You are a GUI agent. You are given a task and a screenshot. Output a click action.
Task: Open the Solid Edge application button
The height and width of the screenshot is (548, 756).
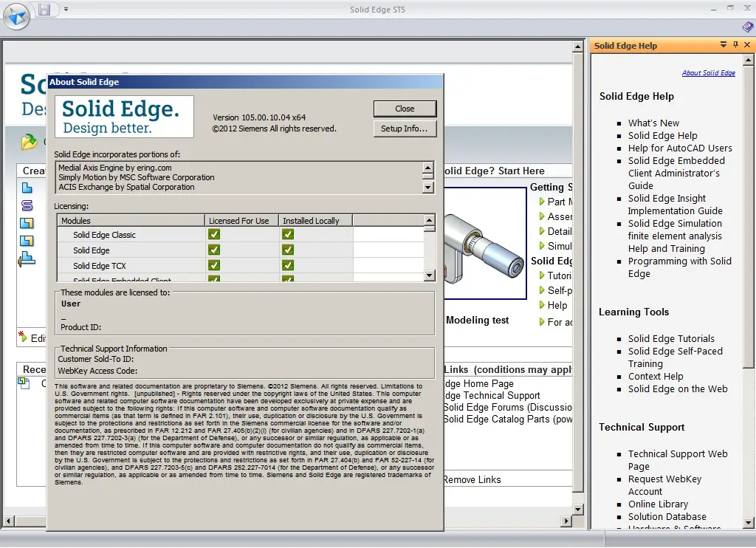17,17
